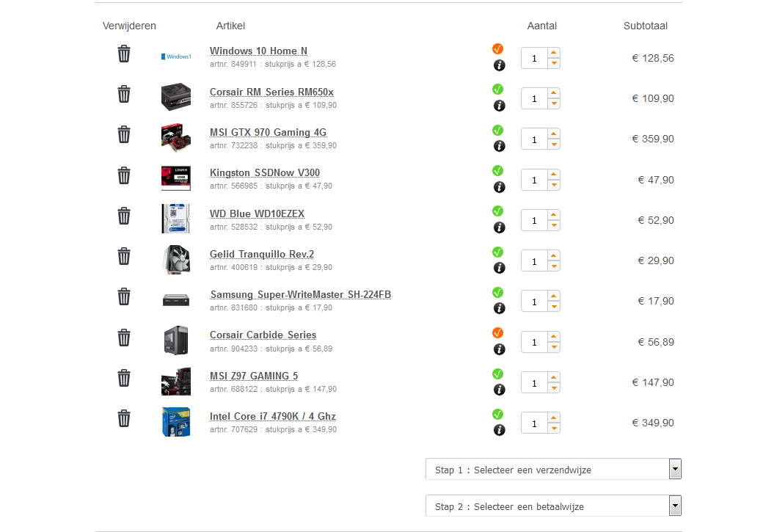Click trash icon for Corsair Carbide Series

(124, 338)
